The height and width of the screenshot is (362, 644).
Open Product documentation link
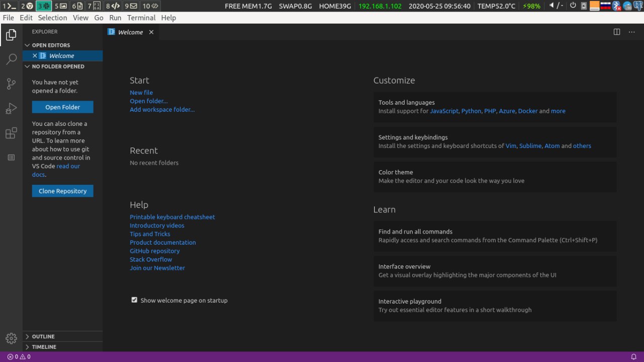pyautogui.click(x=163, y=243)
